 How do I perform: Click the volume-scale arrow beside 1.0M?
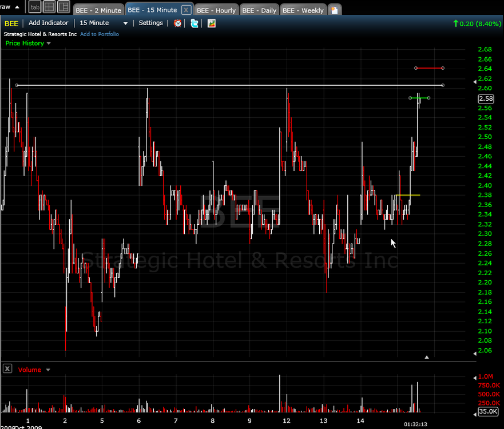pos(475,378)
